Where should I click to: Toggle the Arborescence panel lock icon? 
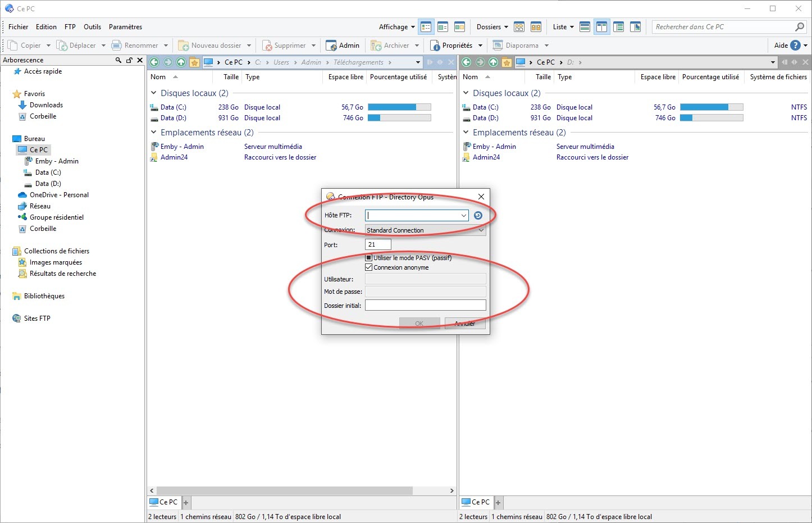point(129,60)
